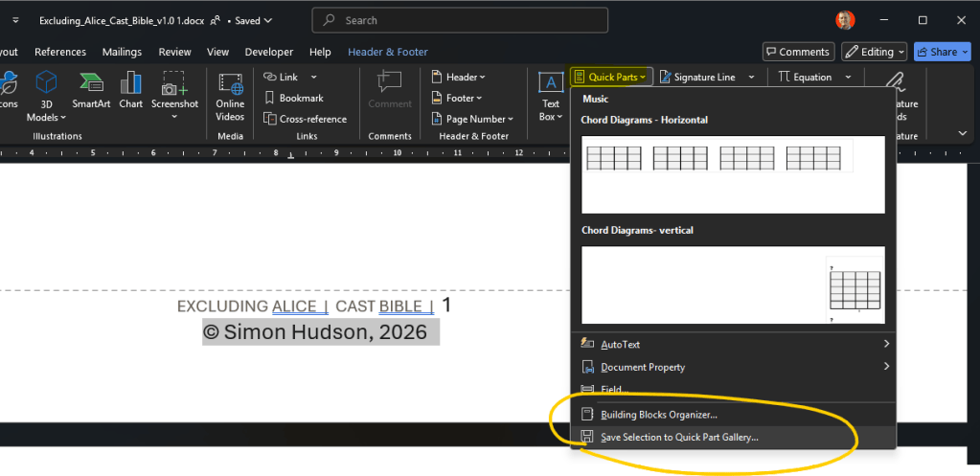980x476 pixels.
Task: Click the copyright Simon Hudson, 2026 text
Action: 315,331
